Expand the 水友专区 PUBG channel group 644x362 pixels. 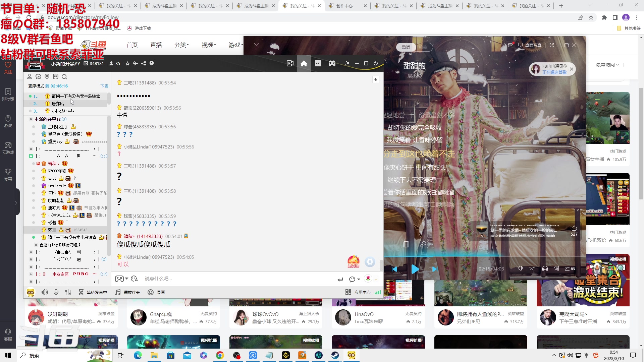click(x=31, y=274)
